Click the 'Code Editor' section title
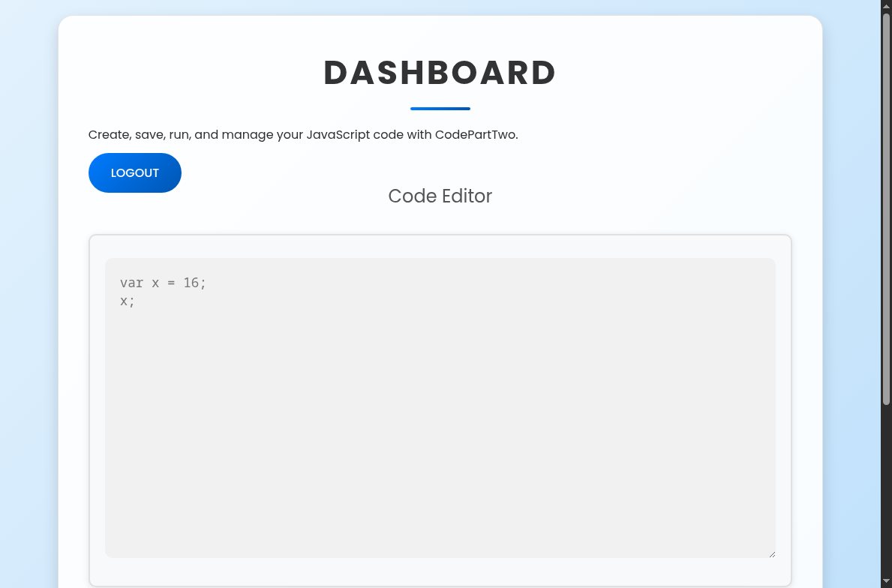The height and width of the screenshot is (588, 892). point(440,196)
